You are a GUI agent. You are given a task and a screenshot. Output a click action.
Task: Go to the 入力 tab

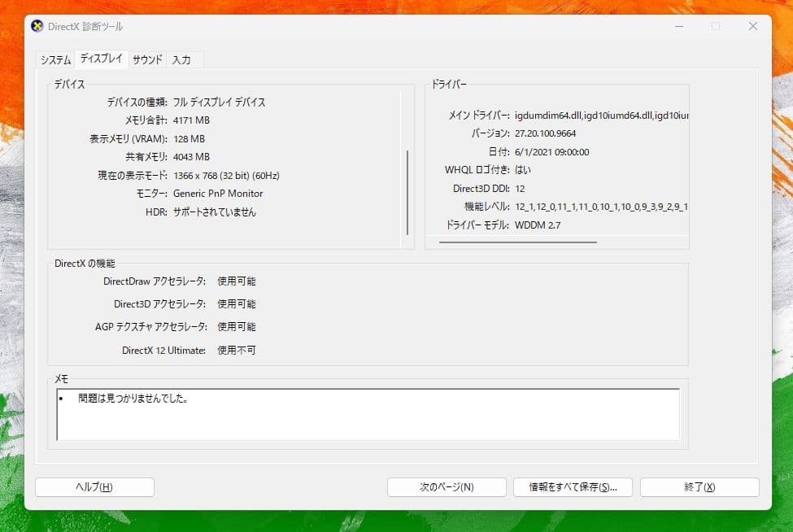point(181,60)
